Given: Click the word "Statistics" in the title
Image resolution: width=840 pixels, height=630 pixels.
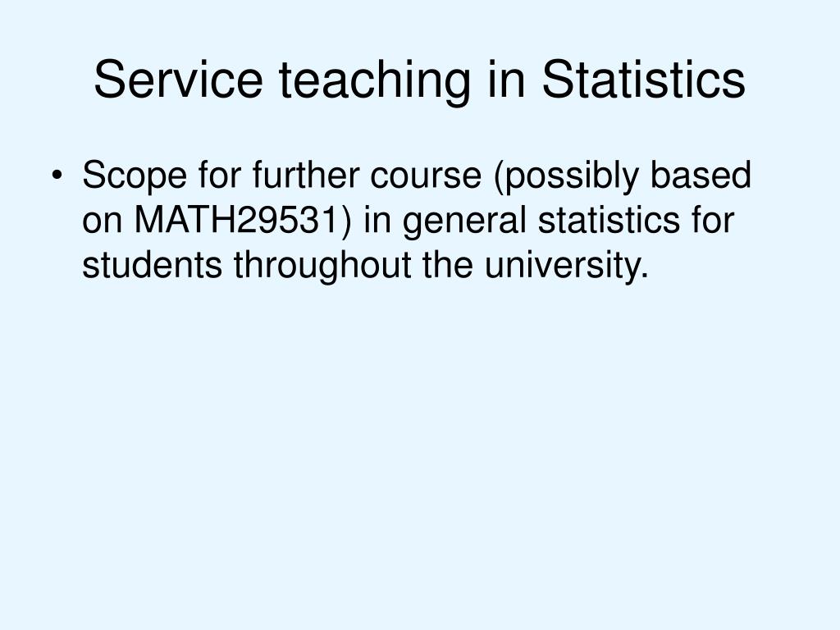Looking at the screenshot, I should [x=643, y=80].
